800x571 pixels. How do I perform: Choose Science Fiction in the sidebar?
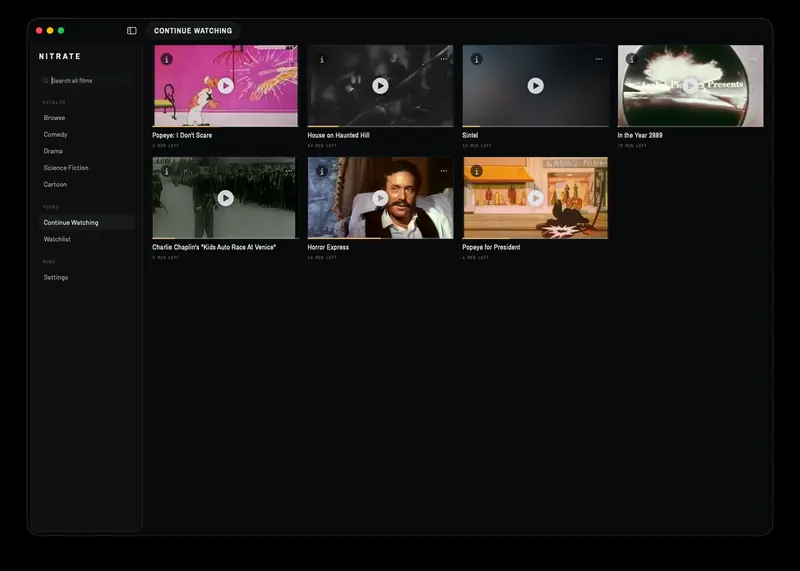coord(86,168)
